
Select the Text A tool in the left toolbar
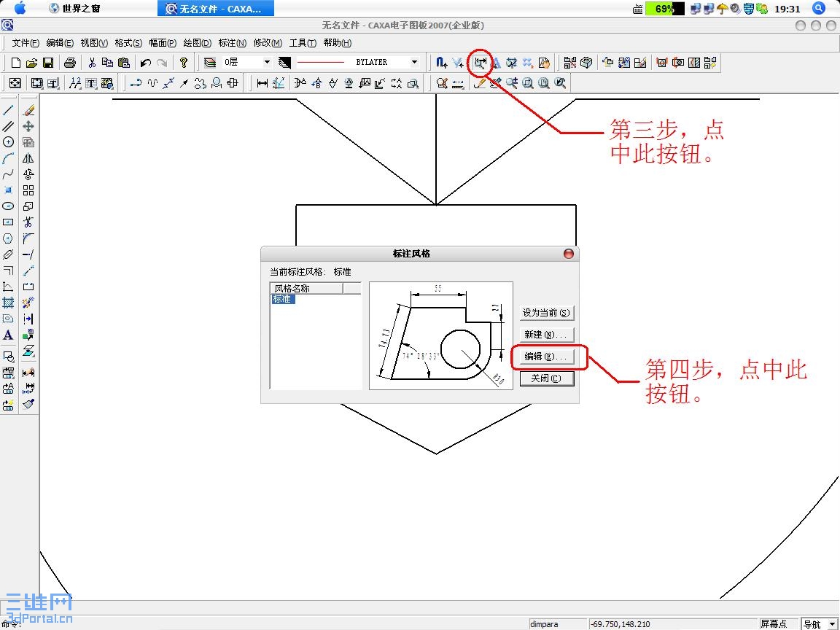click(8, 335)
